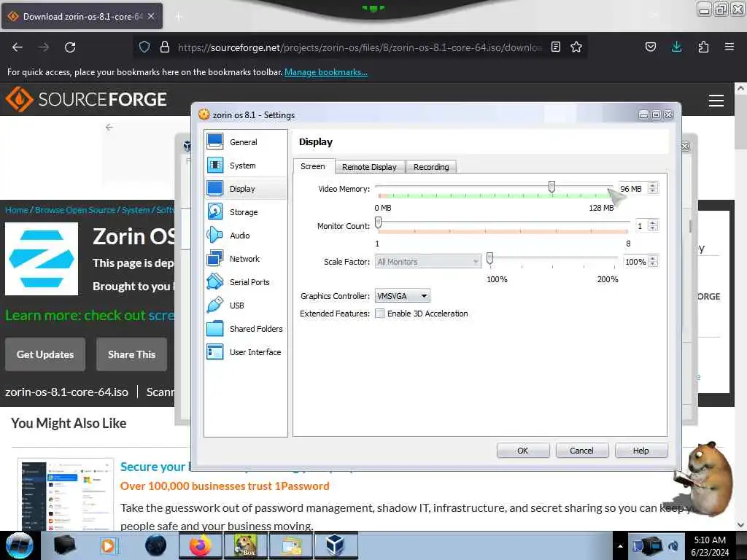Open the Network monitors icon
747x560 pixels.
tap(215, 258)
